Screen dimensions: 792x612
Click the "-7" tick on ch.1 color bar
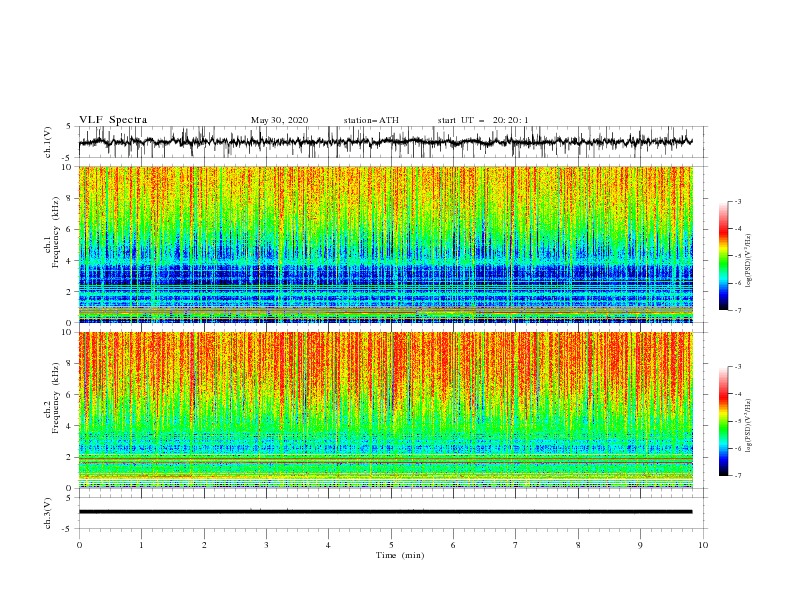(737, 311)
